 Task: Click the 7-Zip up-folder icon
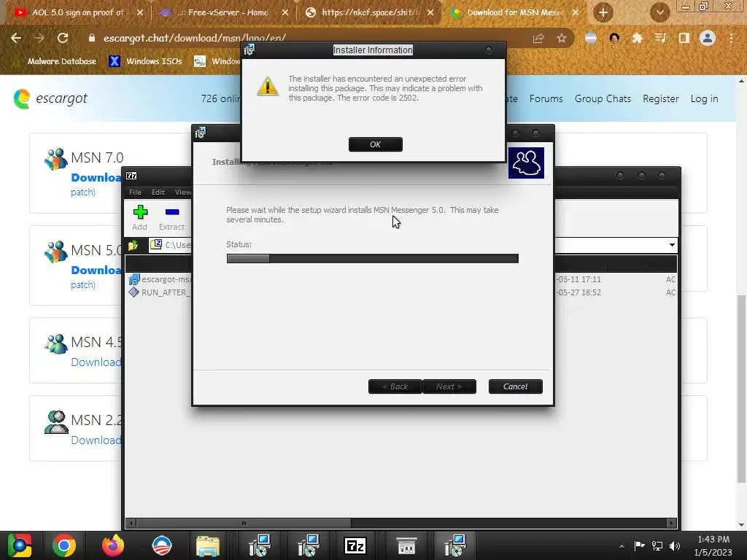coord(133,245)
